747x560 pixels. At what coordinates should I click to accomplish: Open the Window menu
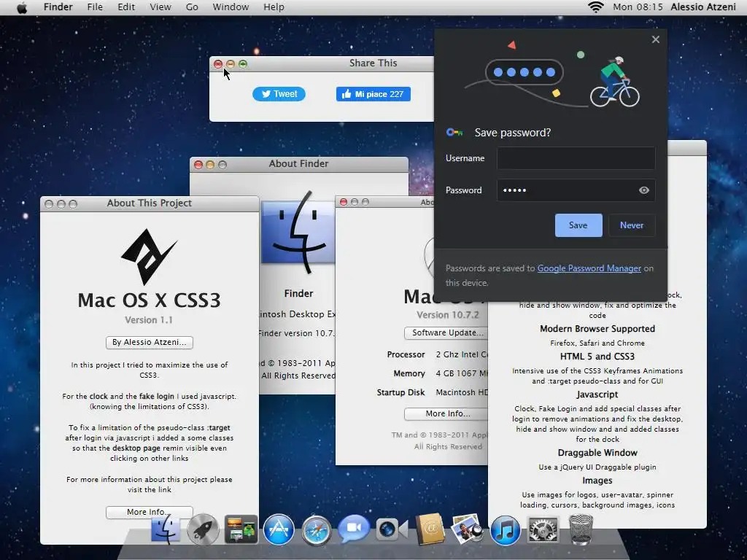tap(231, 7)
